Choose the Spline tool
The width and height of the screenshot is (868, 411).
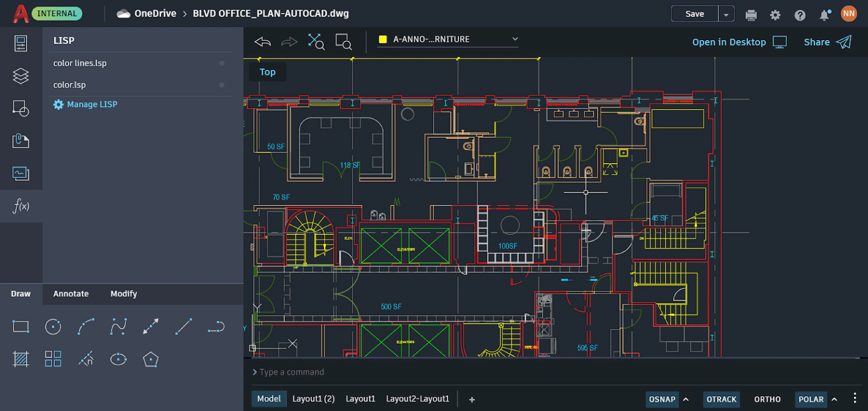118,326
